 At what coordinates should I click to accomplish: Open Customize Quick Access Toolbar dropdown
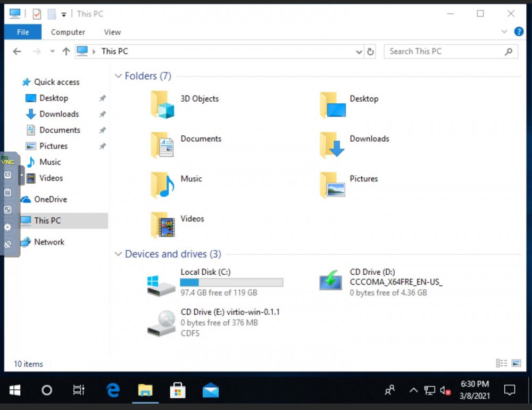point(64,14)
